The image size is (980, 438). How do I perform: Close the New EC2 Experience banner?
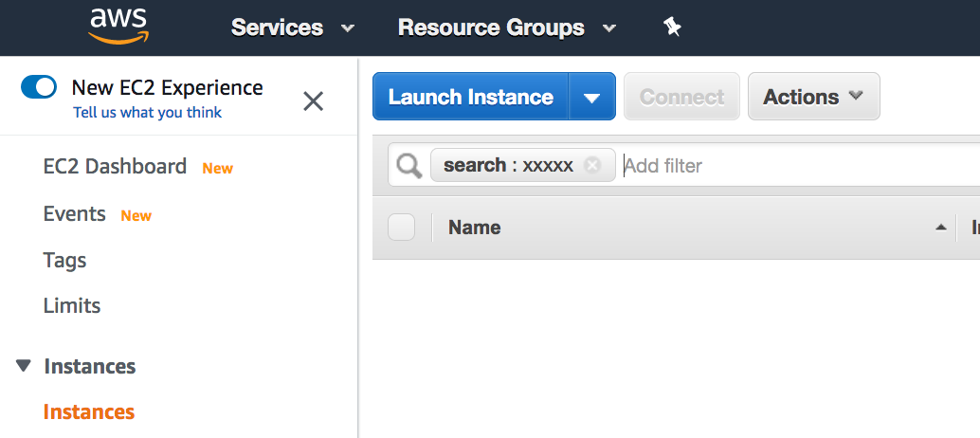coord(313,100)
